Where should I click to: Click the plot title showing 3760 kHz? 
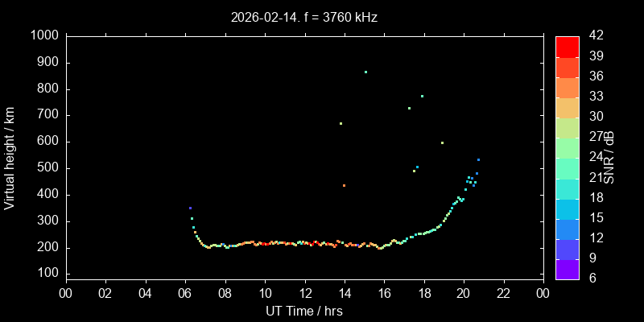[303, 16]
